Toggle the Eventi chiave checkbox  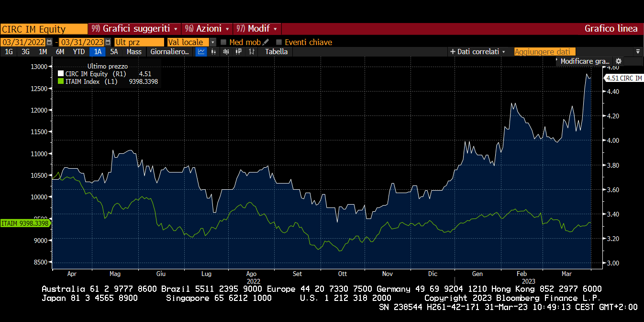(x=279, y=42)
